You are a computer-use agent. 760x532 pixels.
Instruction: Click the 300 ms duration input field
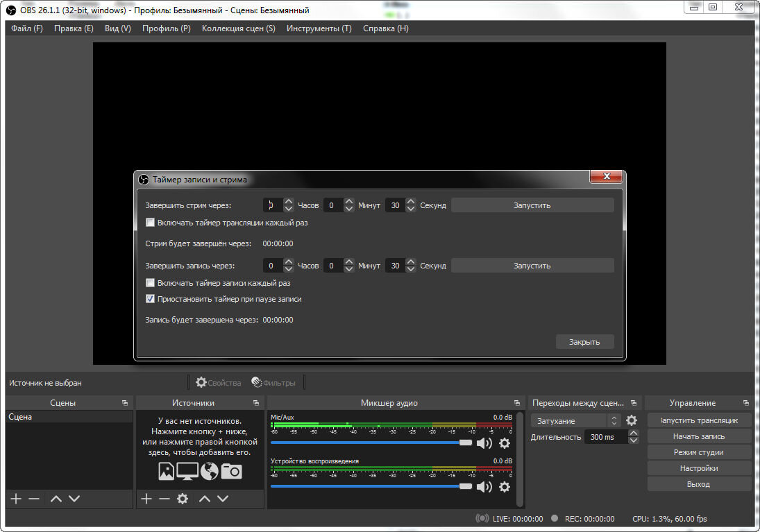click(x=602, y=436)
